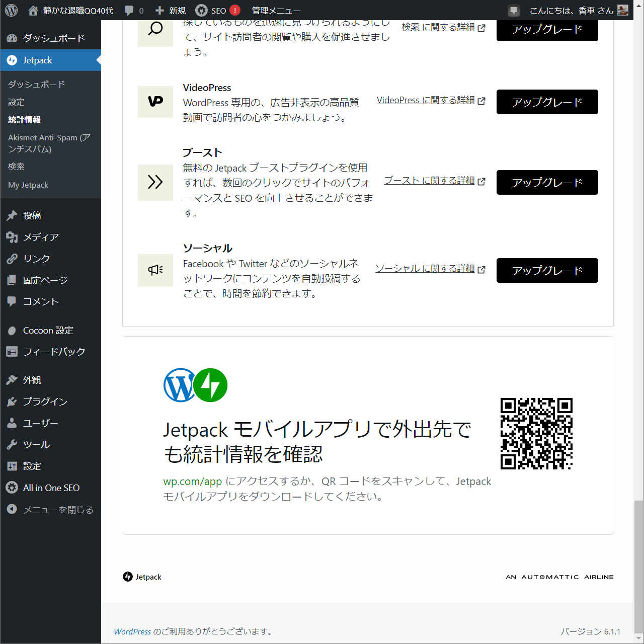Click アップグレード button for search
Screen dimensions: 644x644
(547, 30)
